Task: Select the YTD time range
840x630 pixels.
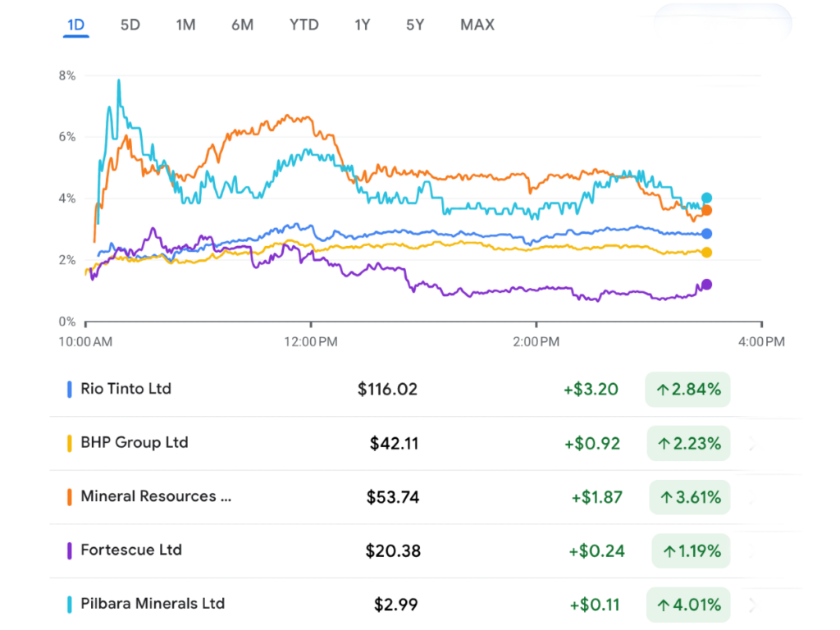Action: (x=304, y=25)
